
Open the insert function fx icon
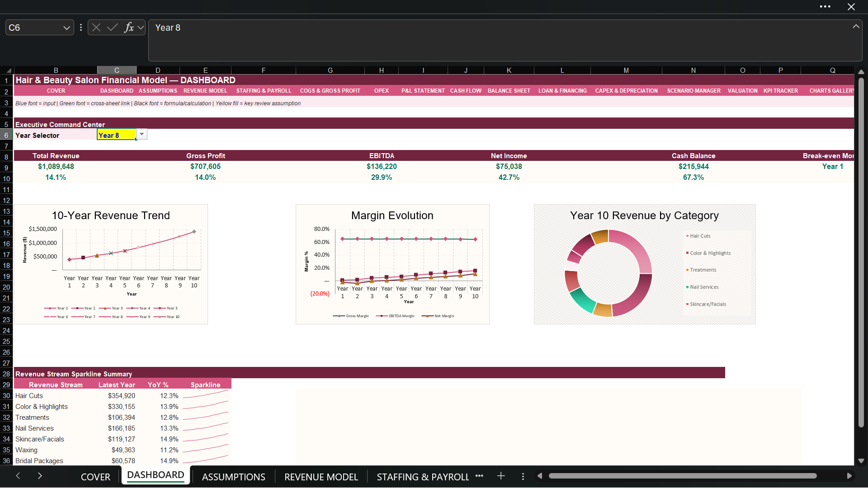click(x=129, y=28)
